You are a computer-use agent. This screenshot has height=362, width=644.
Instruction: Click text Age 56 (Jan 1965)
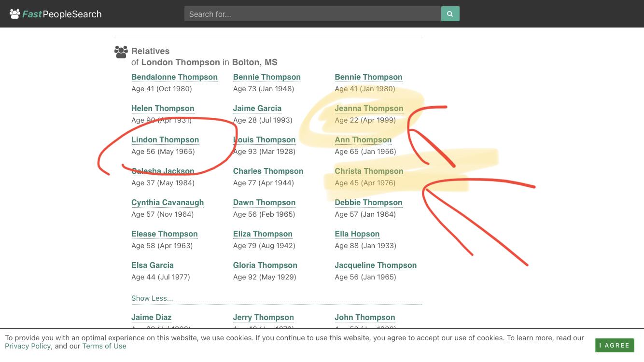(365, 277)
